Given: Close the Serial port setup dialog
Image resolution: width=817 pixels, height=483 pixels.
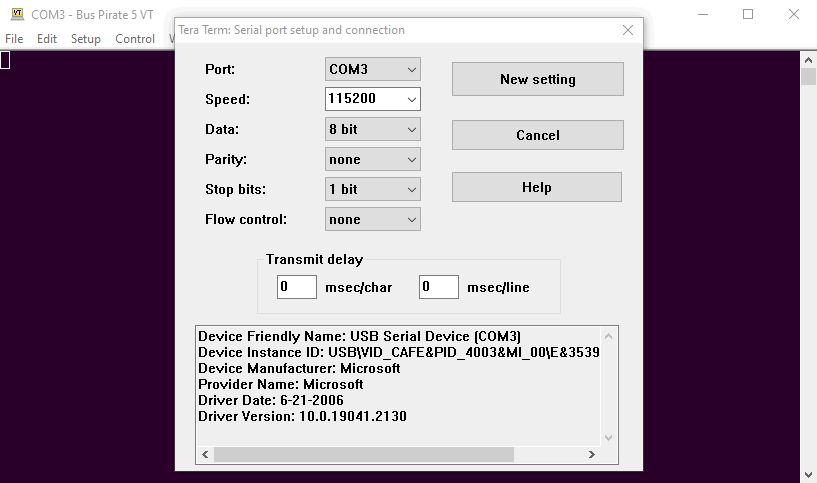Looking at the screenshot, I should click(x=628, y=30).
